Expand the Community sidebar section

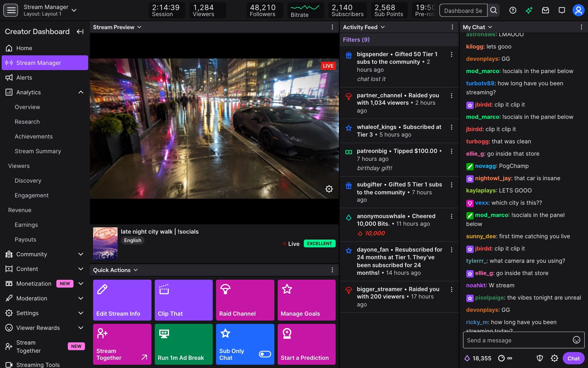81,254
